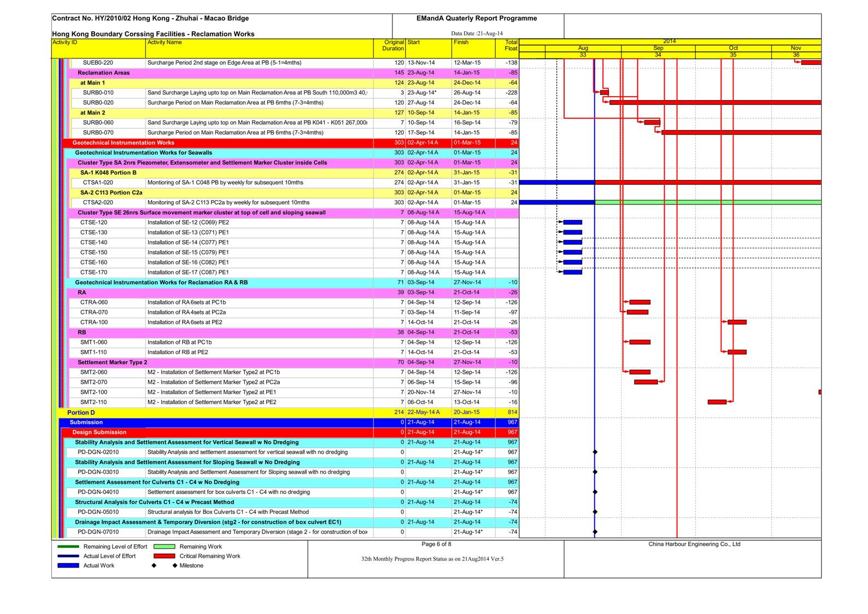
Task: Click 'Data Date :21-Aug-14' header text
Action: pyautogui.click(x=477, y=33)
